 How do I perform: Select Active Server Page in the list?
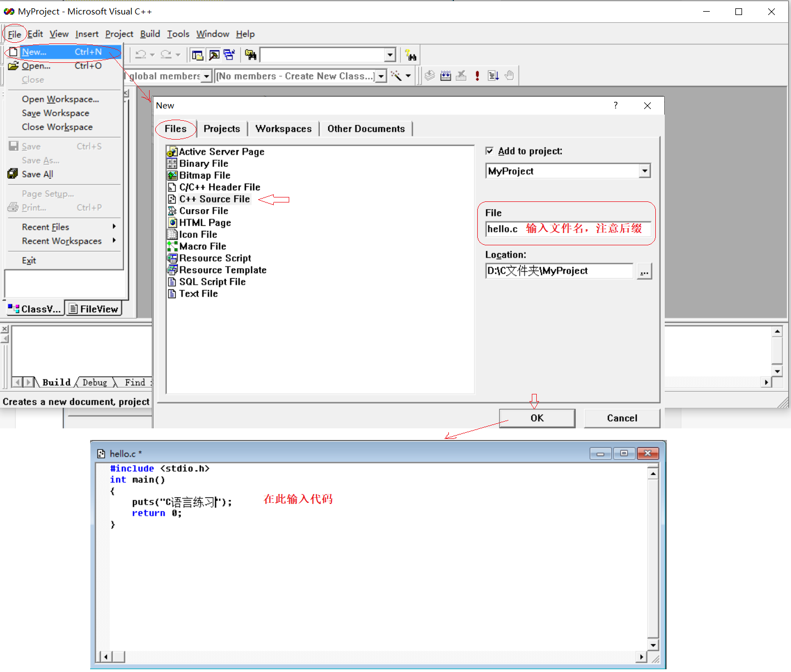click(216, 152)
